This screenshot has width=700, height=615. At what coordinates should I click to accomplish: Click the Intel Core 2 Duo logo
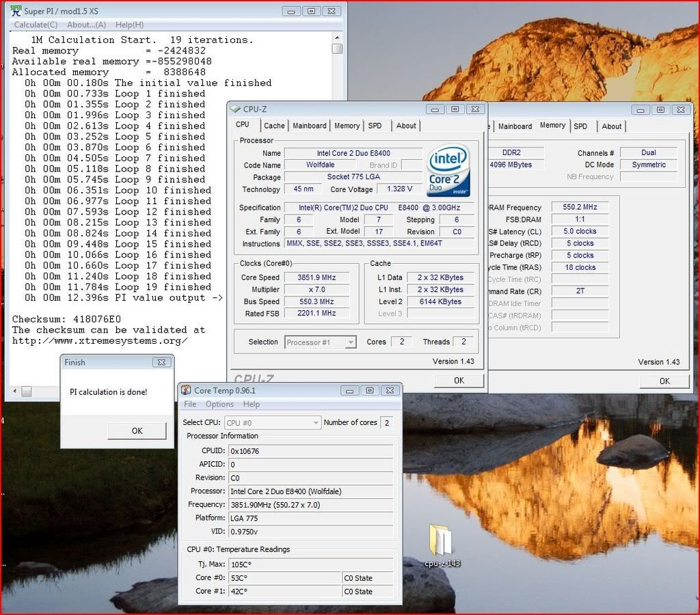pyautogui.click(x=448, y=170)
